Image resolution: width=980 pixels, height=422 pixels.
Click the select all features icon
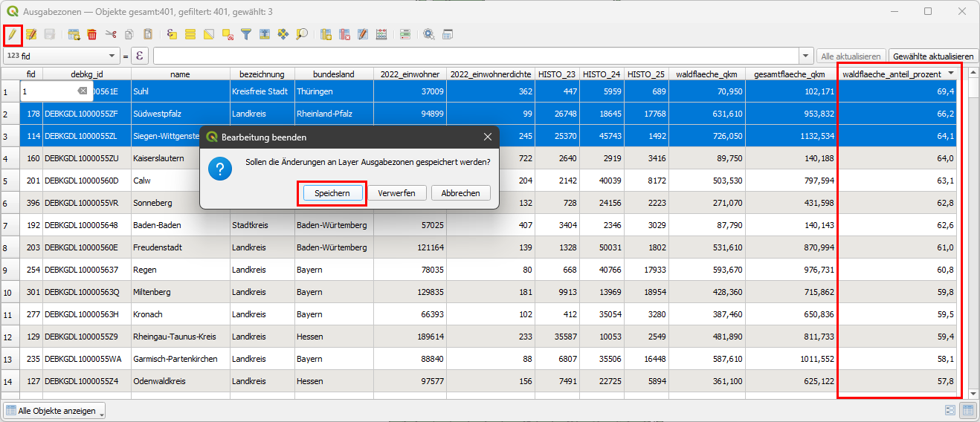coord(190,34)
